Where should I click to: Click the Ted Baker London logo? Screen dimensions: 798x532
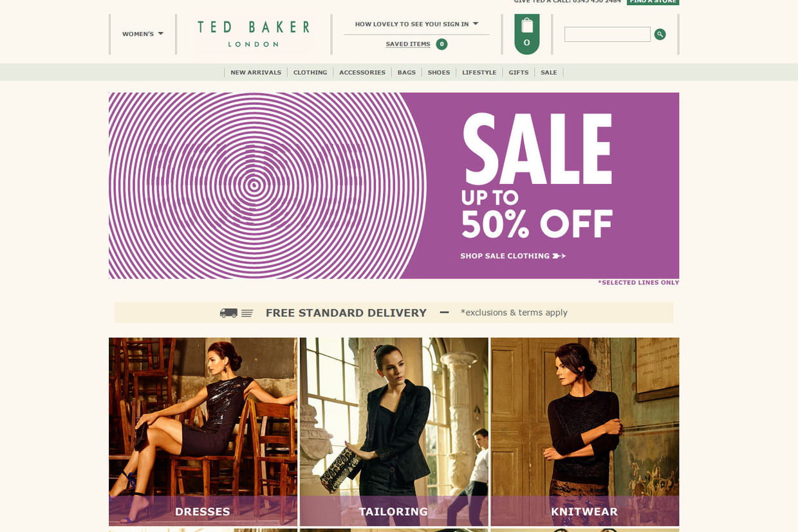254,34
